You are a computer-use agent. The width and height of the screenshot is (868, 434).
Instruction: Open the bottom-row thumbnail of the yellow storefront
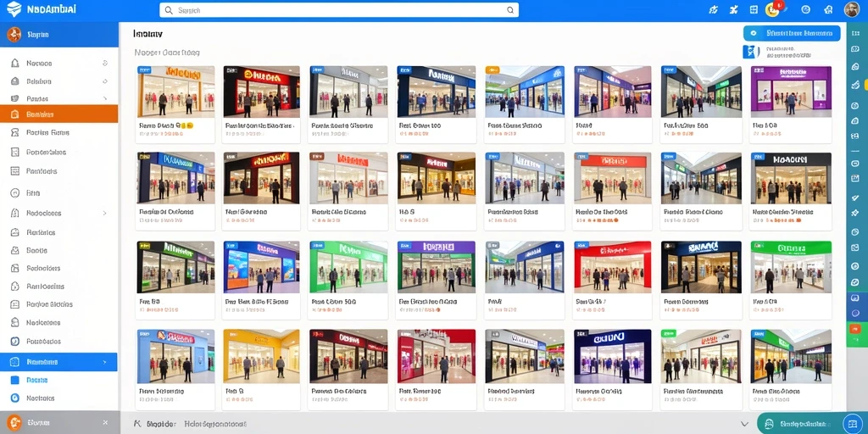(x=261, y=357)
